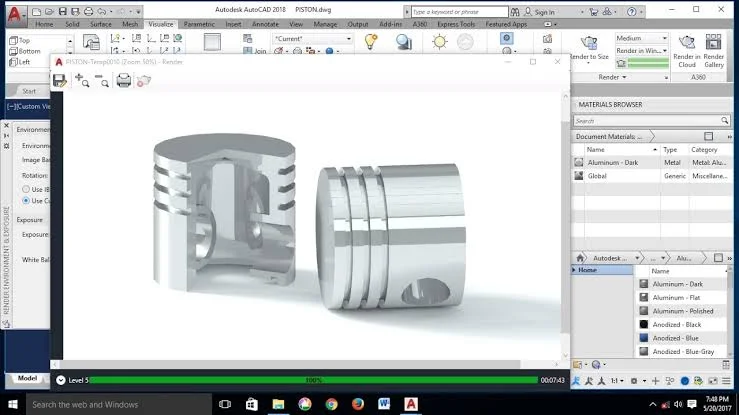Expand the Render panel title arrow
739x415 pixels.
click(x=624, y=77)
